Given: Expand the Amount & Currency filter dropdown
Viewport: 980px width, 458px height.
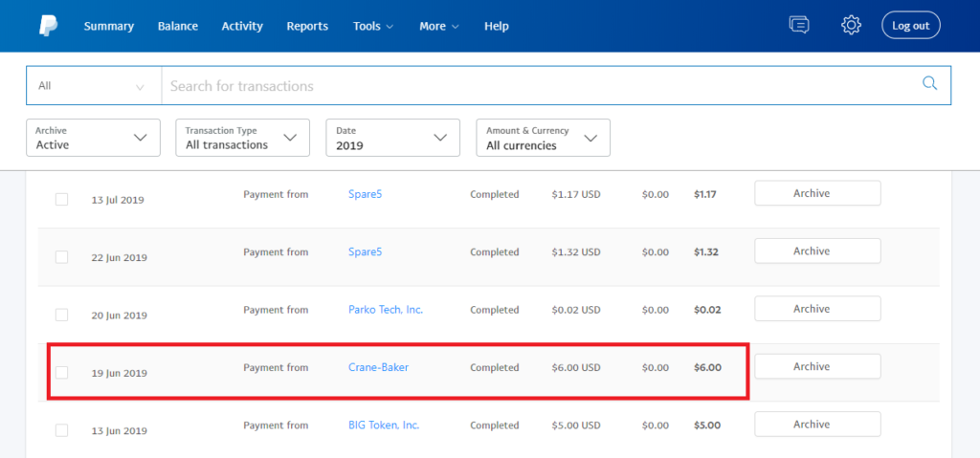Looking at the screenshot, I should pos(544,138).
